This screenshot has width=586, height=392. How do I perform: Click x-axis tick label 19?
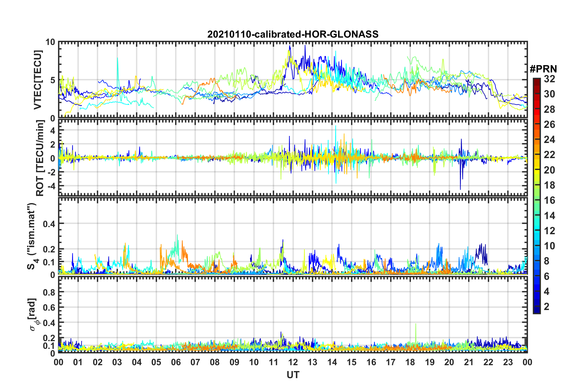click(x=430, y=362)
